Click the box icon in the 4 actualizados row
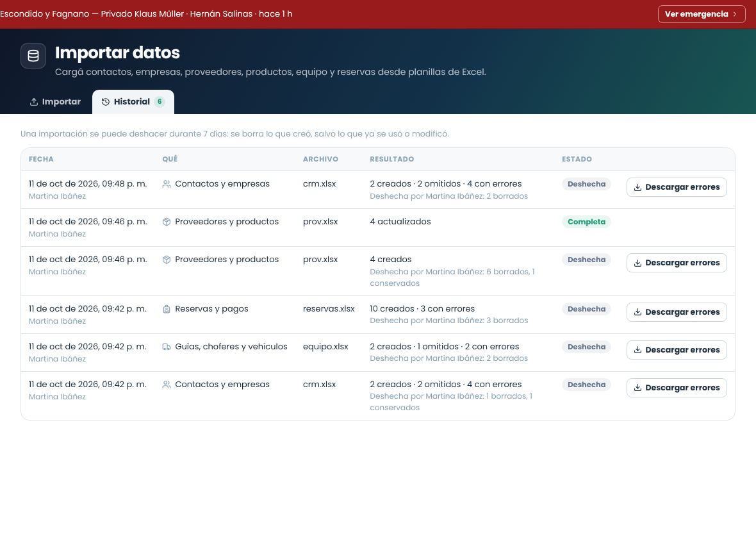Viewport: 756px width, 541px height. [x=167, y=222]
